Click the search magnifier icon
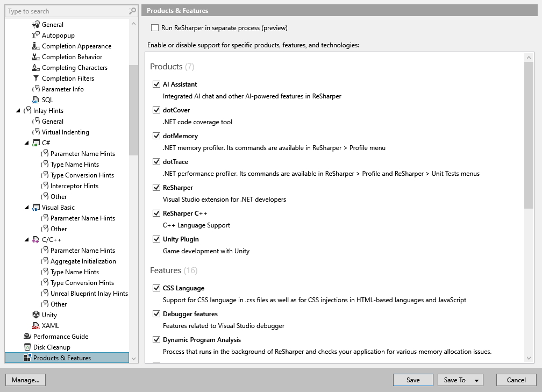This screenshot has width=542, height=392. [132, 11]
